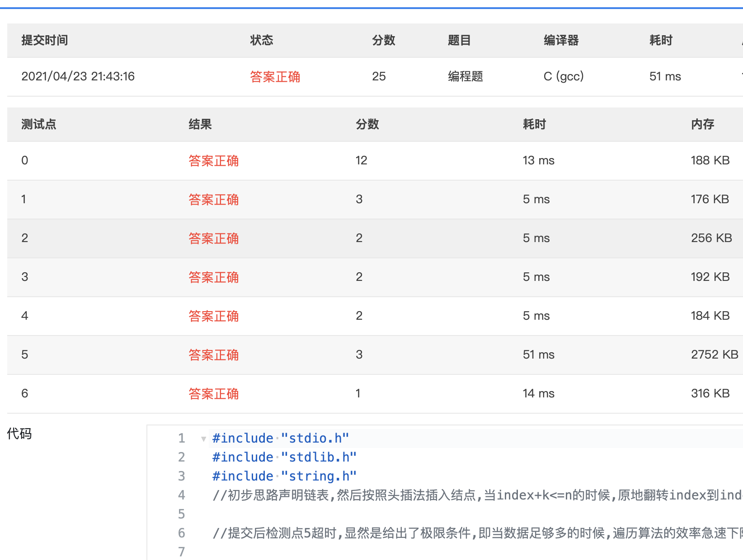Click the red 答案正确 status in submission row

[275, 77]
